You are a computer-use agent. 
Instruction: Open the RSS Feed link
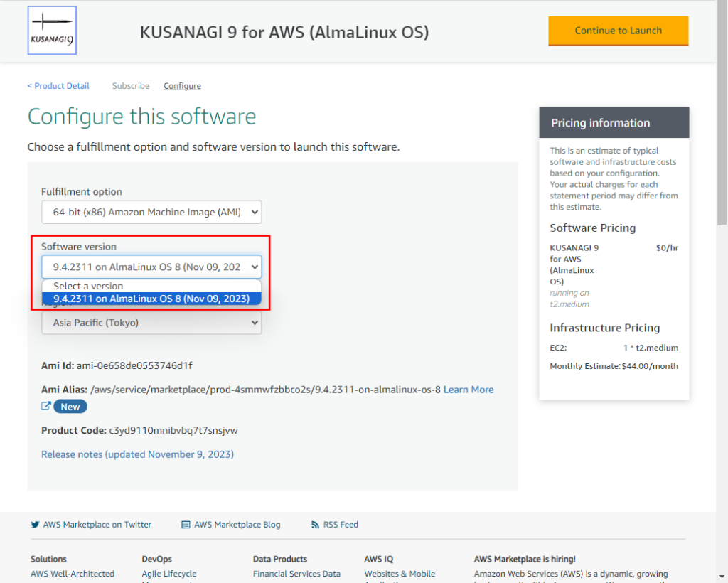tap(341, 525)
